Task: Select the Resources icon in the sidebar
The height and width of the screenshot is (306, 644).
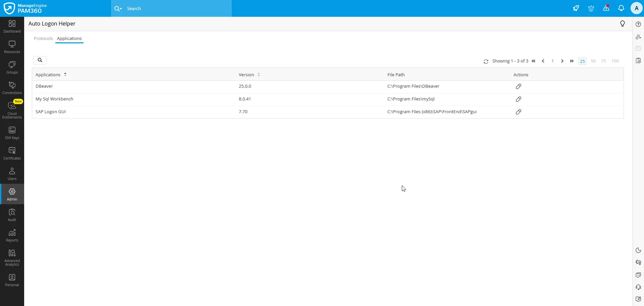Action: click(x=12, y=47)
